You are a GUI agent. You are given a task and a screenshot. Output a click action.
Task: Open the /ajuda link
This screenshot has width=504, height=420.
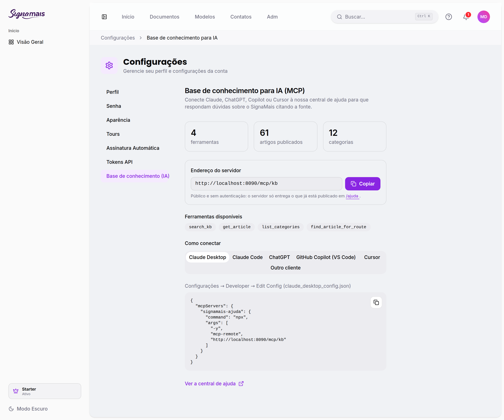pyautogui.click(x=352, y=196)
